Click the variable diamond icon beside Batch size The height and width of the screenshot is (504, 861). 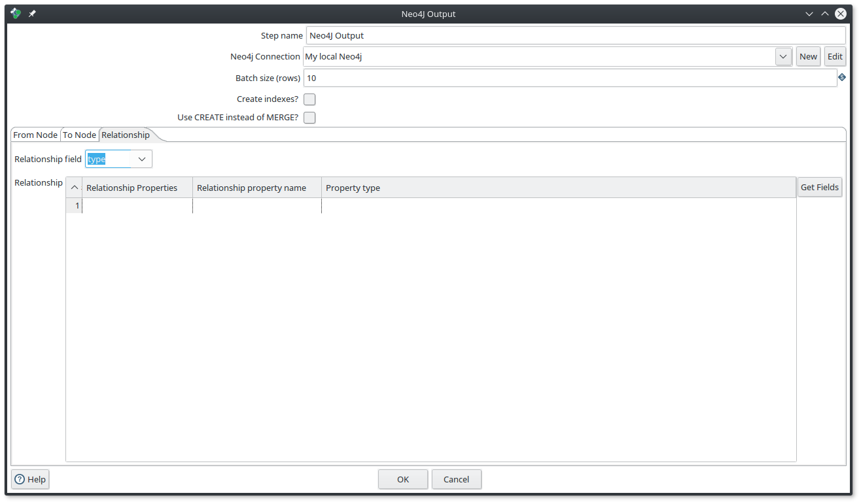pos(842,77)
